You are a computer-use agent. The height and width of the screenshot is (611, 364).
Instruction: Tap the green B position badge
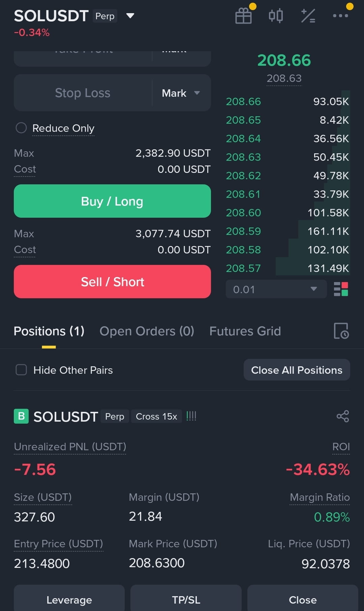coord(21,416)
